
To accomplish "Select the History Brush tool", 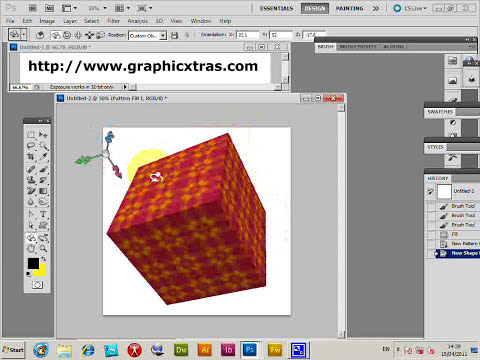I will [43, 180].
